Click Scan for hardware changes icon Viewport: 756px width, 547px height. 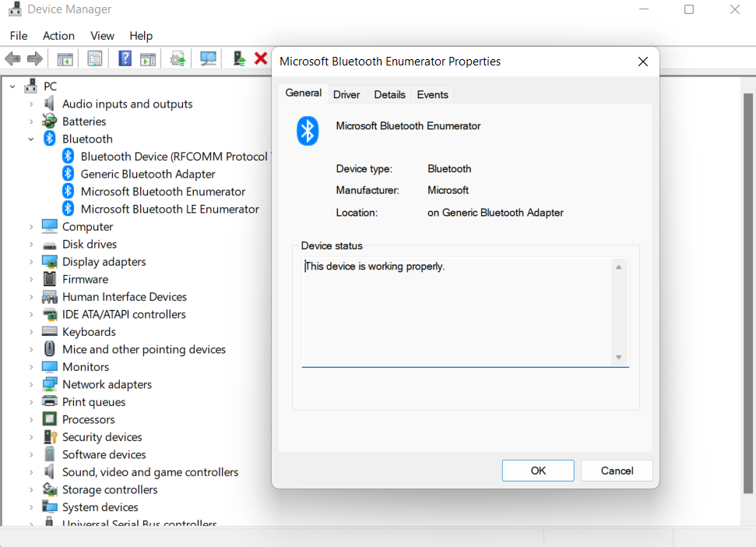point(209,59)
